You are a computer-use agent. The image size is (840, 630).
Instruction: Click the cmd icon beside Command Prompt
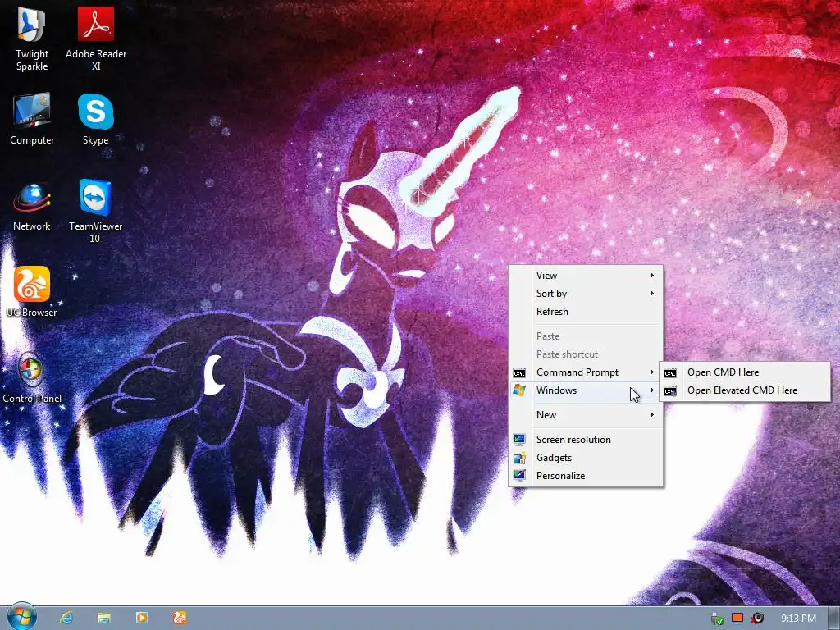point(519,373)
